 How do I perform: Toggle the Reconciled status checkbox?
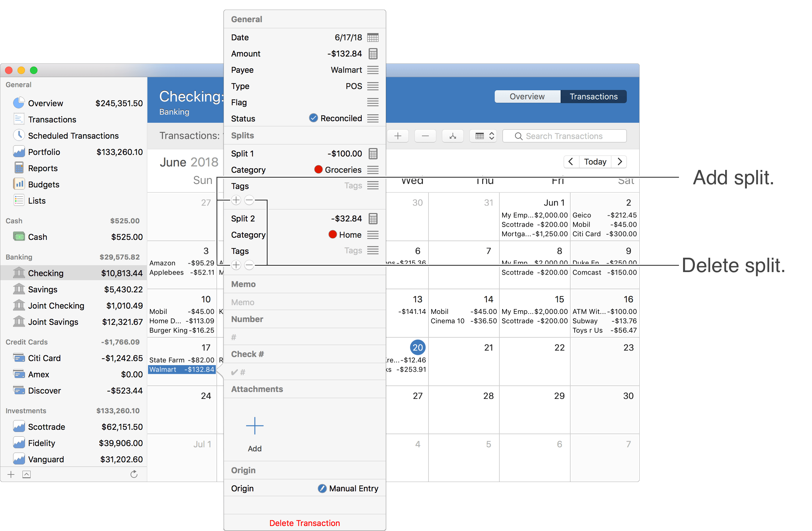313,118
